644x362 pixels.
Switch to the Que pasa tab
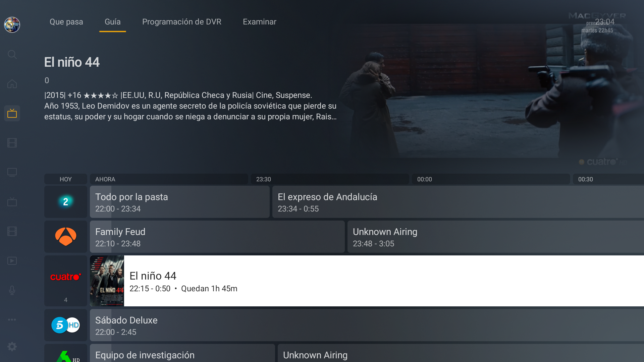pos(66,22)
